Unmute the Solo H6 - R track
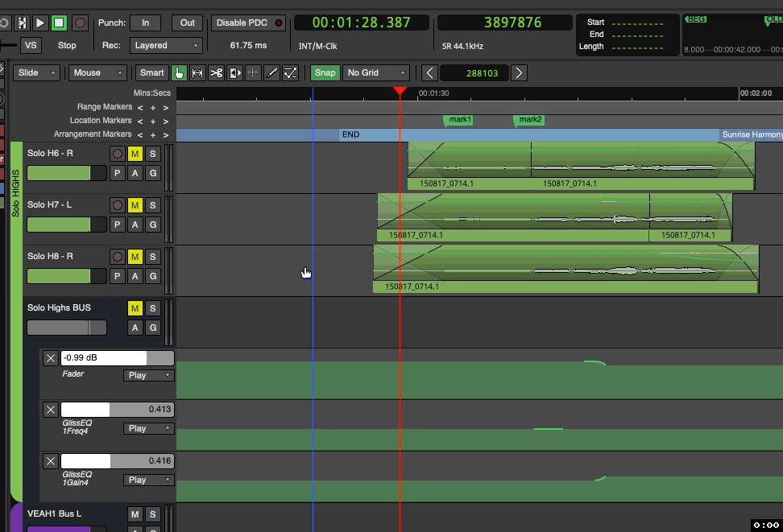This screenshot has width=783, height=532. coord(135,154)
